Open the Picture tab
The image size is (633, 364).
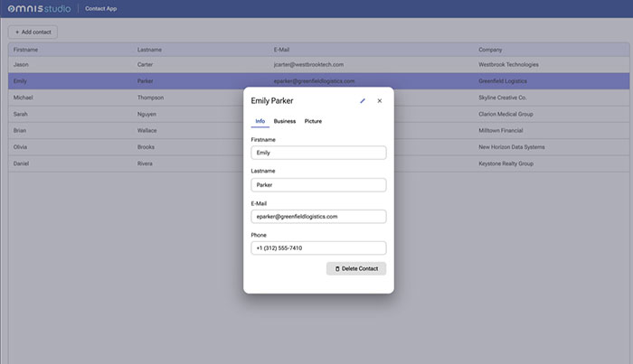[x=313, y=121]
